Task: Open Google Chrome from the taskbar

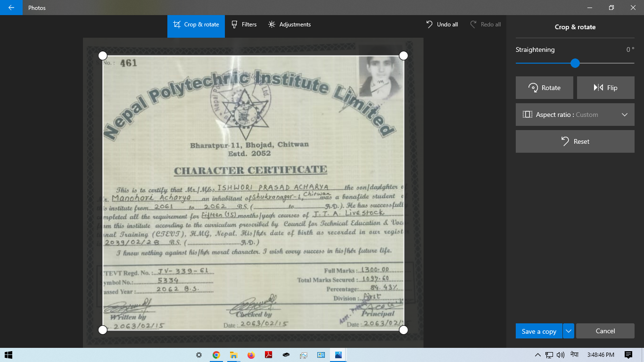Action: point(216,355)
